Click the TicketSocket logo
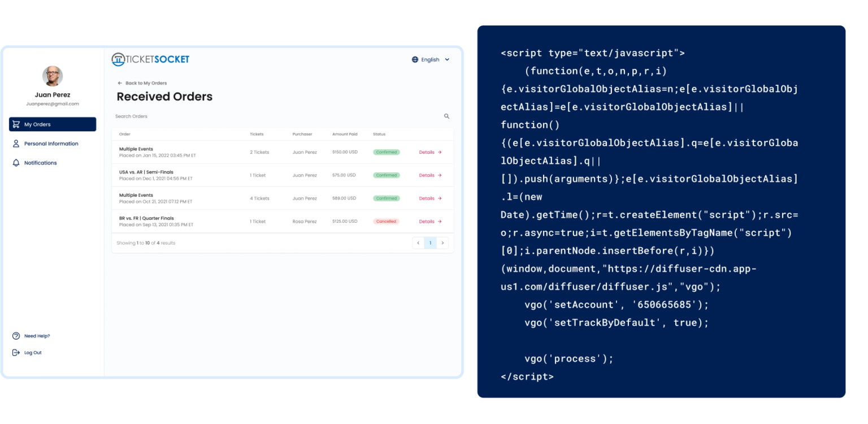 point(150,59)
